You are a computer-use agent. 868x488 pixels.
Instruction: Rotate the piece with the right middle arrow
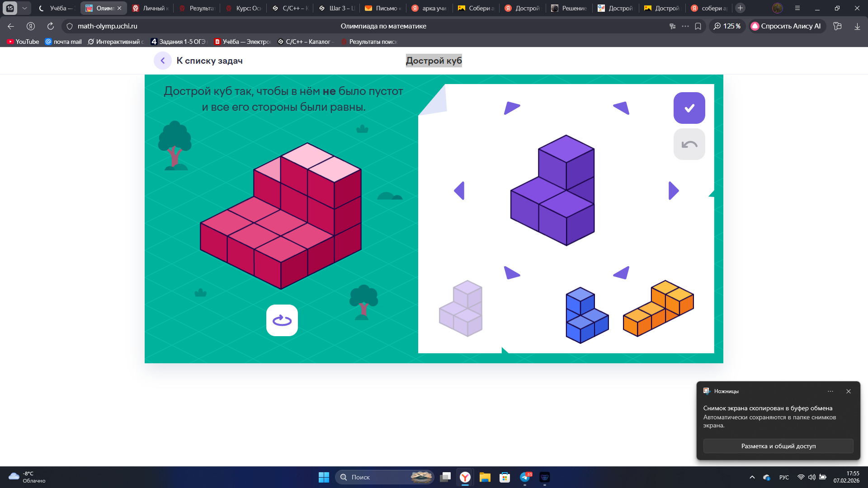[673, 191]
